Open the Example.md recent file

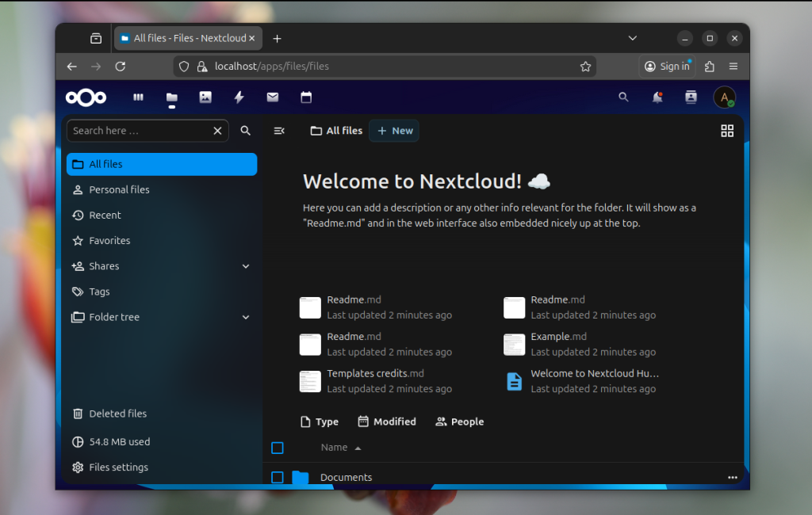[559, 337]
